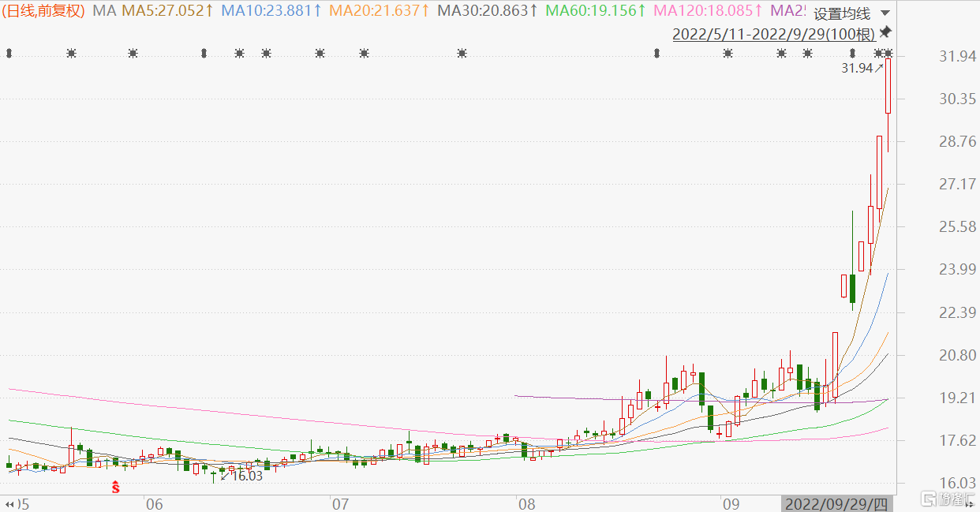Select the MA120:18.085 indicator label
This screenshot has height=512, width=980.
pos(709,11)
